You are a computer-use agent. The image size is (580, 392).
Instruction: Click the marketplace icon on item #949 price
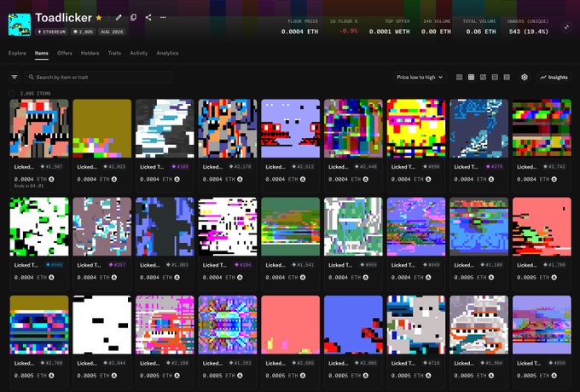coord(428,278)
